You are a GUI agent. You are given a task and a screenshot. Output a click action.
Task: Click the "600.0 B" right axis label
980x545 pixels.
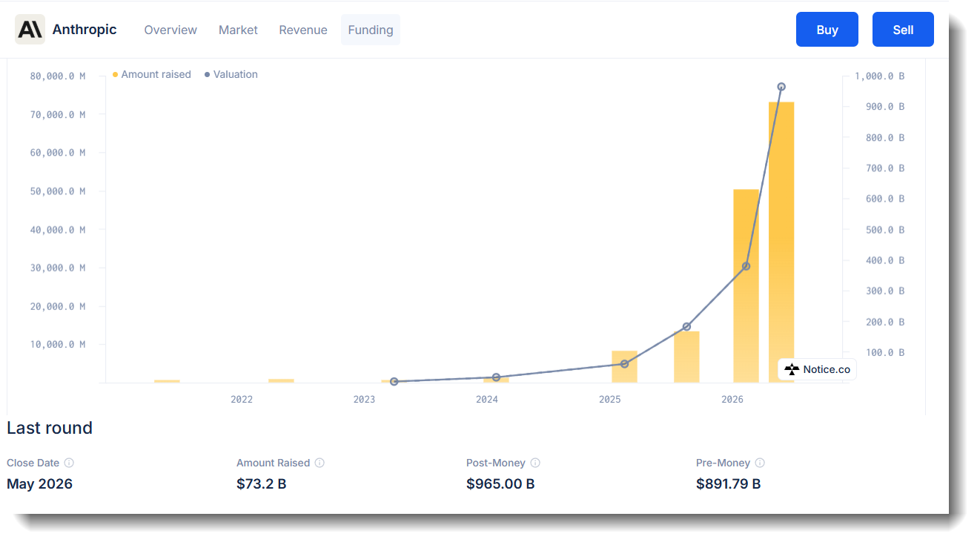pyautogui.click(x=885, y=199)
